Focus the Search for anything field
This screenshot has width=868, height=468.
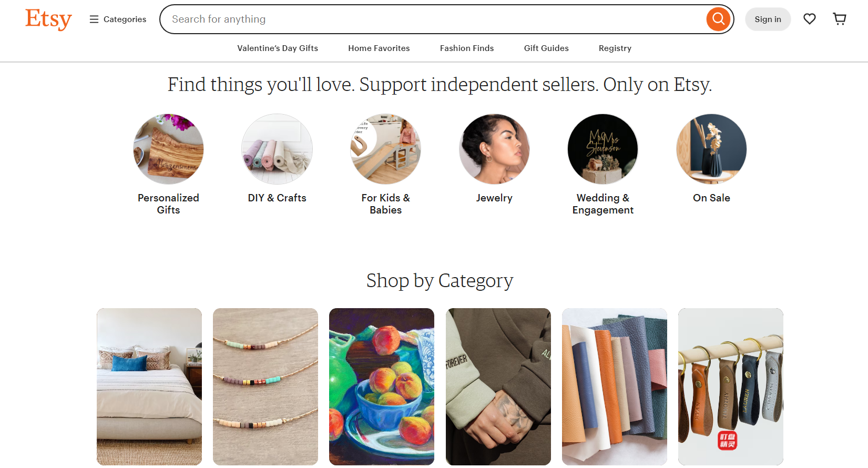click(431, 19)
